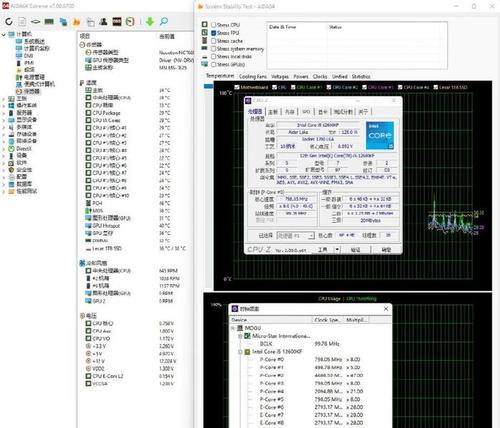
Task: Click the Refresh icon in AIDA64 toolbar
Action: [9, 22]
